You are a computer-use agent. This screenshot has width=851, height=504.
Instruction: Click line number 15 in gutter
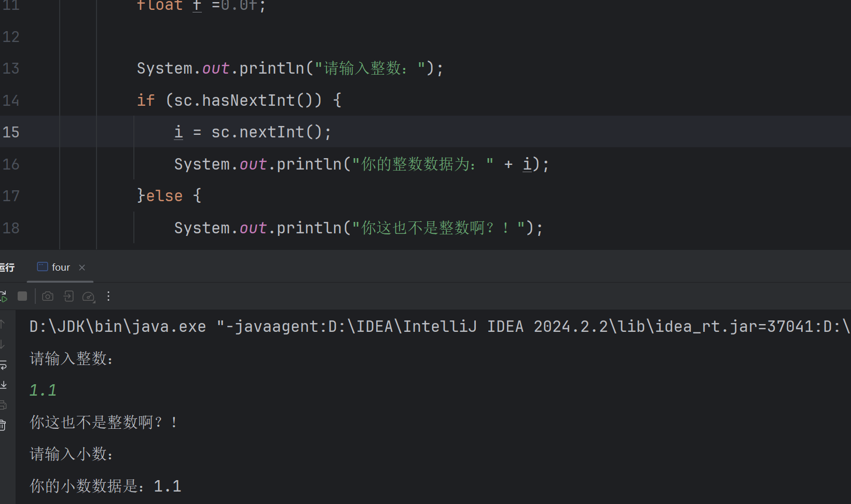click(x=11, y=132)
